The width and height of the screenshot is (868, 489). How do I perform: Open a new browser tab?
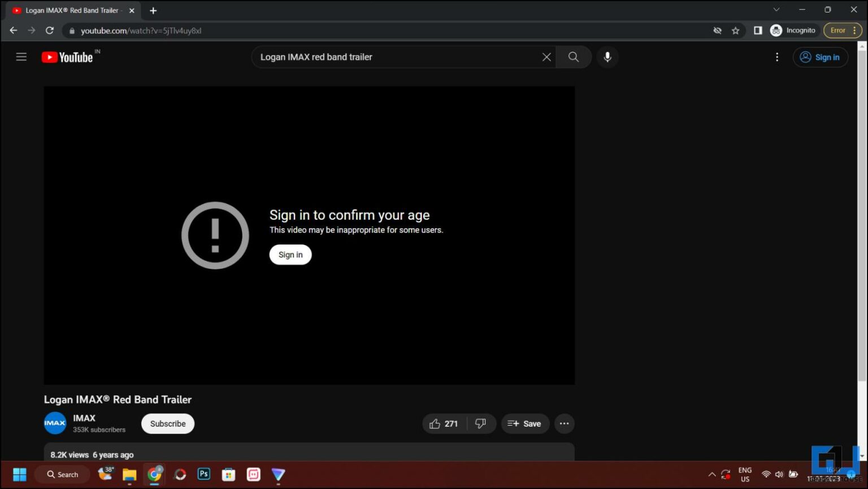tap(153, 11)
